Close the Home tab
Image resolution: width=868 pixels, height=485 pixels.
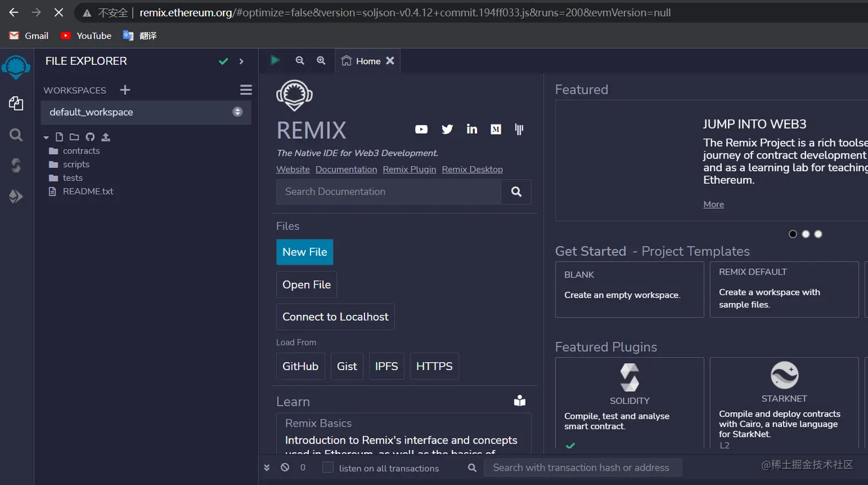tap(390, 60)
